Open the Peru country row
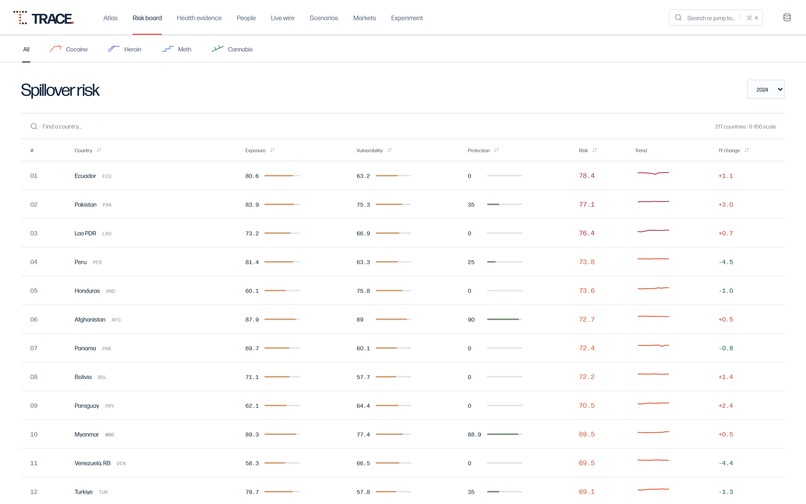Image resolution: width=806 pixels, height=504 pixels. 403,262
